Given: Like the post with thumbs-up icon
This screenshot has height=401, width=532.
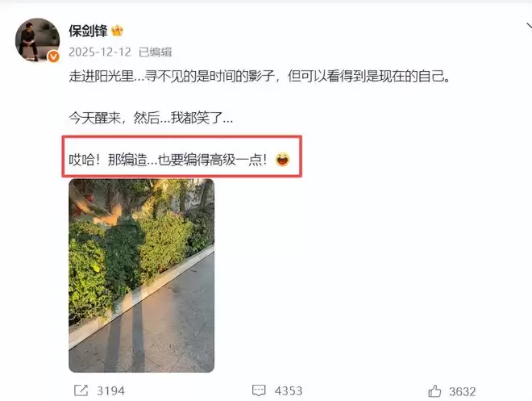Looking at the screenshot, I should (434, 391).
